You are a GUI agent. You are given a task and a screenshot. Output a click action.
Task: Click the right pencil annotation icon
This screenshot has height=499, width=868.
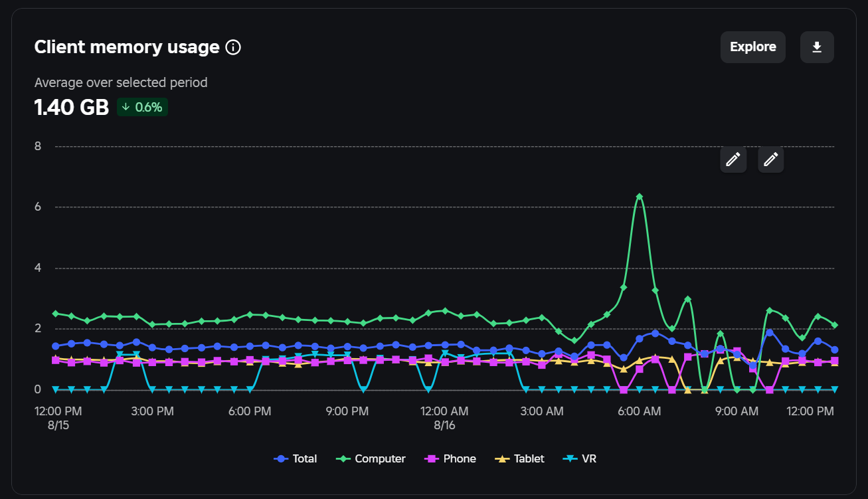pos(771,159)
